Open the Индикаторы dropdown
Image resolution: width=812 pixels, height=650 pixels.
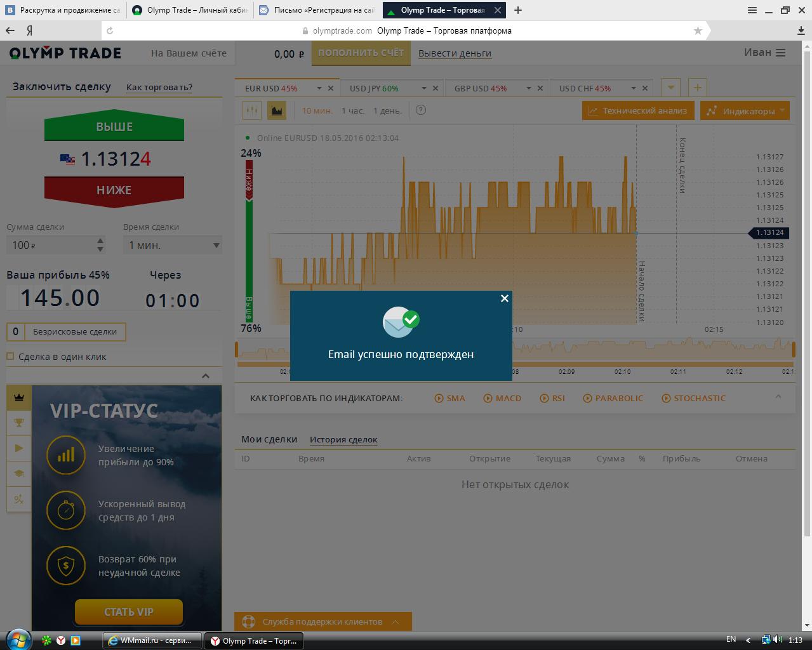point(745,110)
